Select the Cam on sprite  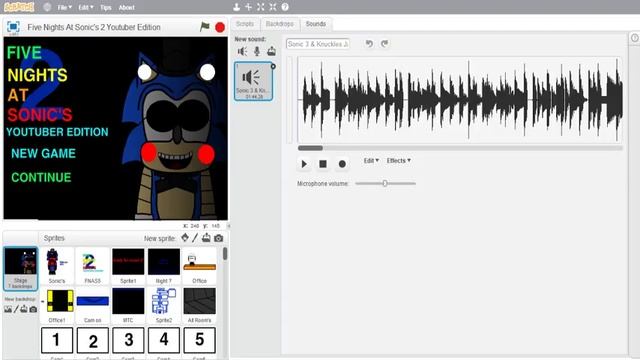pos(92,305)
